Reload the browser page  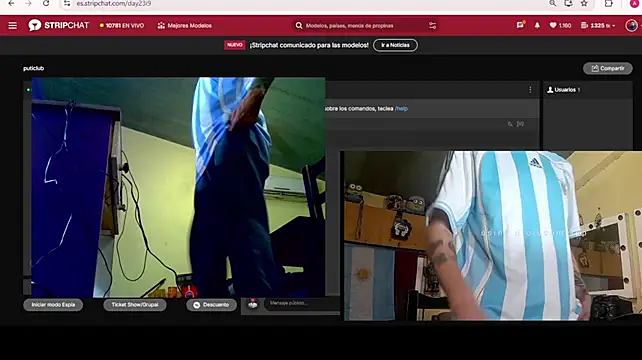pyautogui.click(x=46, y=3)
